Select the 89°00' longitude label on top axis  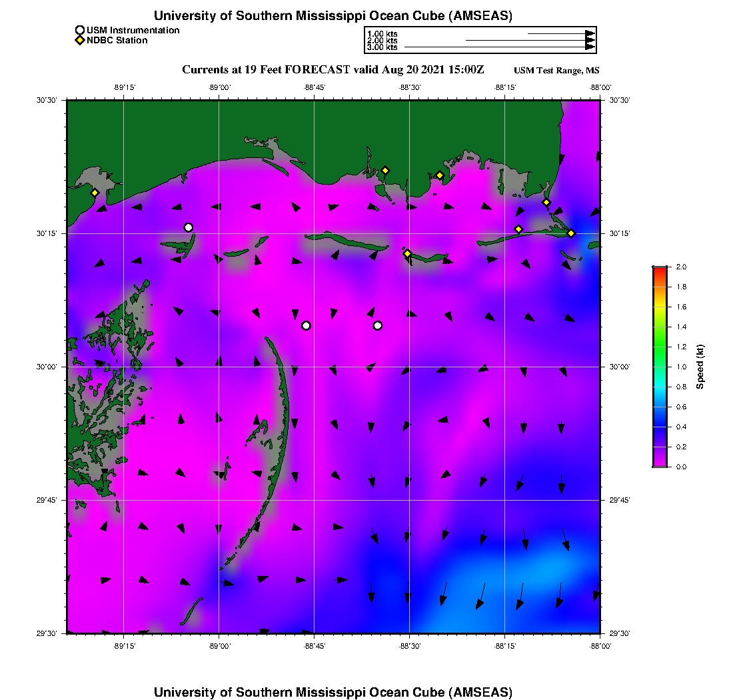coord(219,87)
